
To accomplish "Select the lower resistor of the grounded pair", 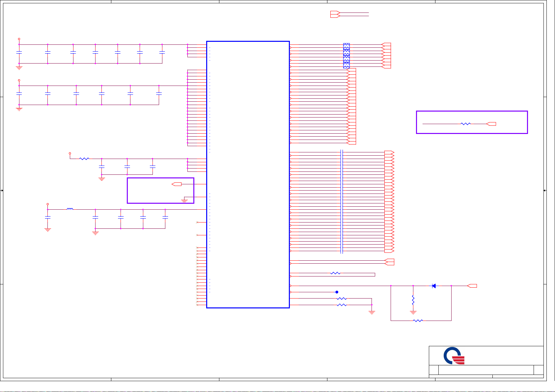I will coord(342,305).
